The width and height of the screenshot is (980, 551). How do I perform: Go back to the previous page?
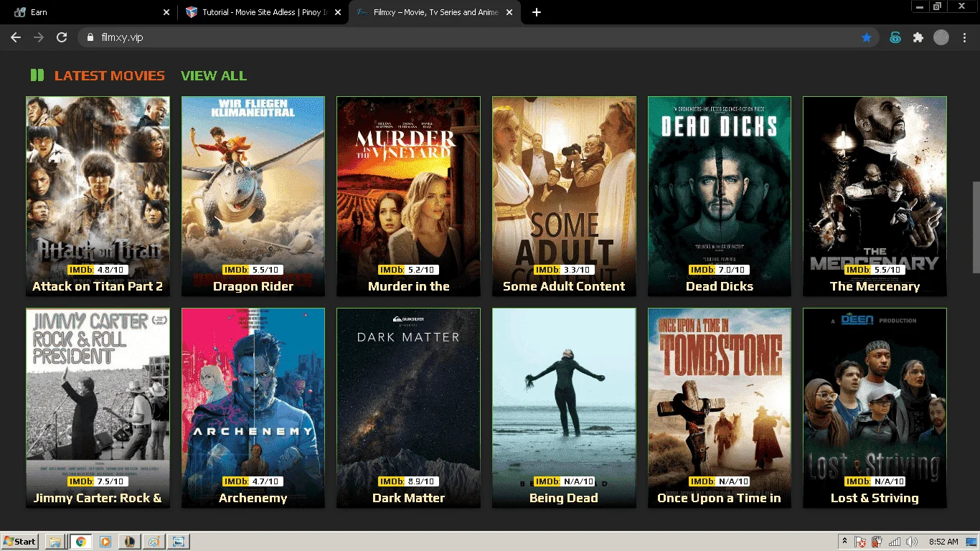(16, 37)
